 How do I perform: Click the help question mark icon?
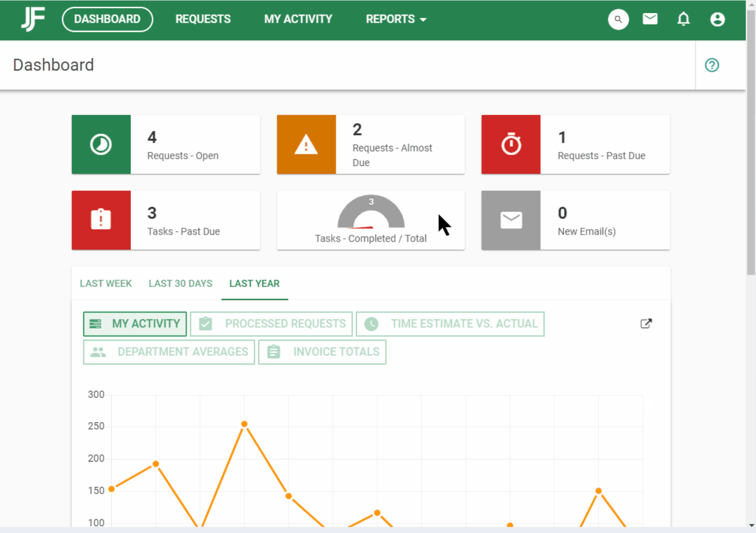tap(712, 65)
